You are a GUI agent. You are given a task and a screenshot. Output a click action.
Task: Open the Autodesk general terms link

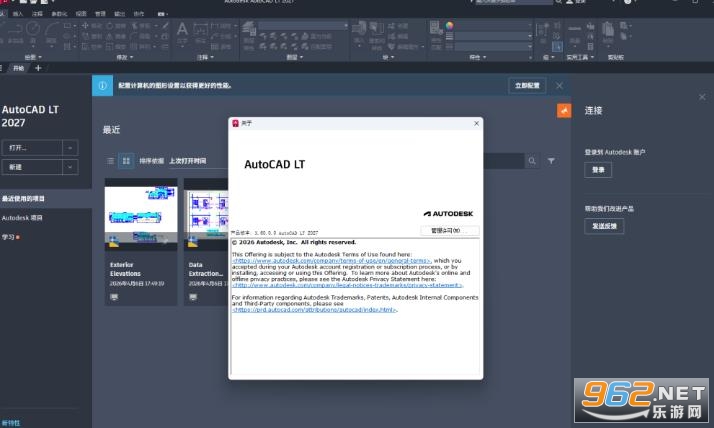[331, 261]
